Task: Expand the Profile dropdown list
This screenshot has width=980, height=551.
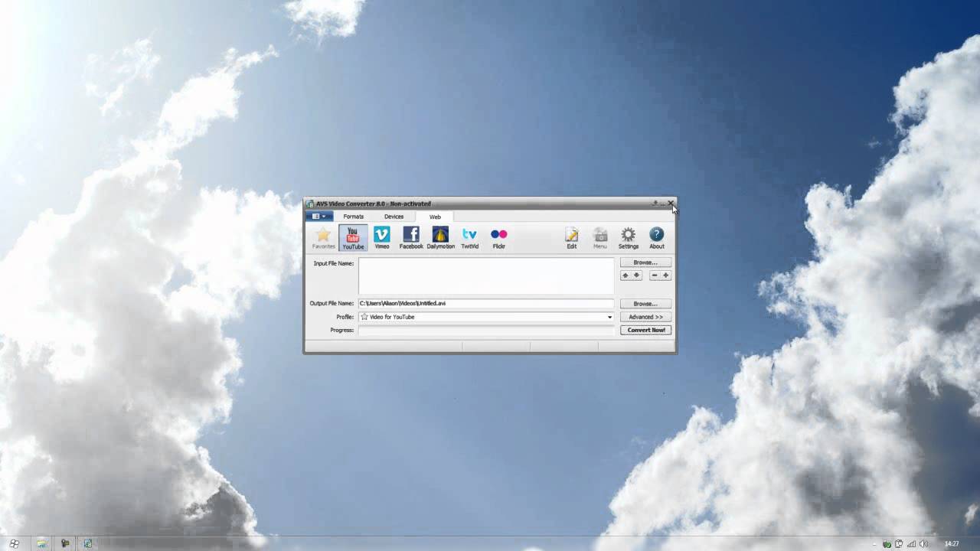Action: 609,317
